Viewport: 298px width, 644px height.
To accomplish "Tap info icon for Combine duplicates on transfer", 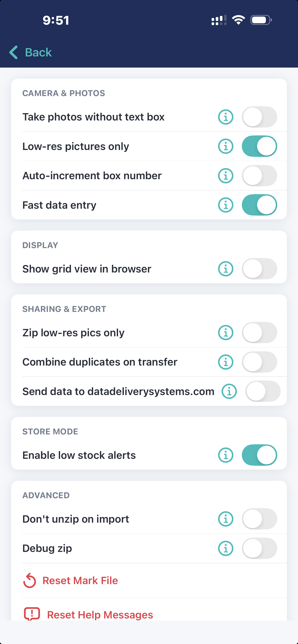I will (x=226, y=362).
